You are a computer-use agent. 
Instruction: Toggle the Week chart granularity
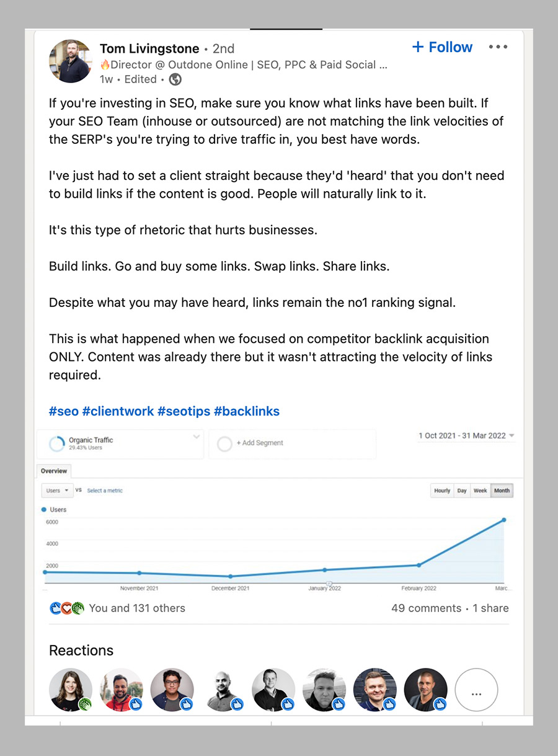(480, 491)
